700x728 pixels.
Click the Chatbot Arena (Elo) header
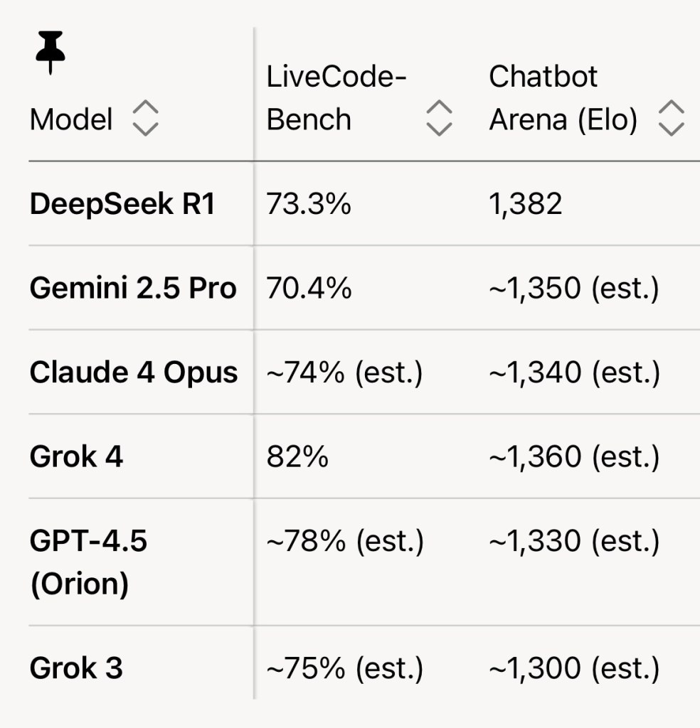click(562, 98)
